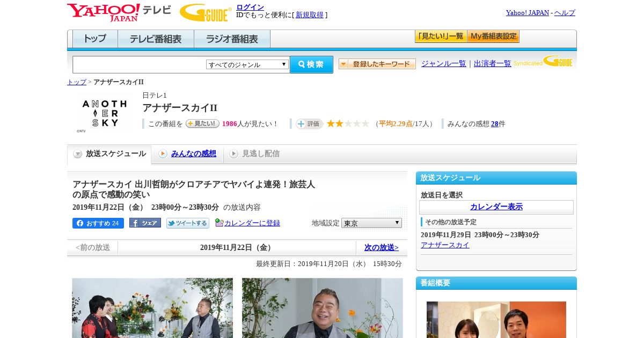Viewport: 644px width, 338px height.
Task: Open the 28 impressions count link
Action: 495,124
